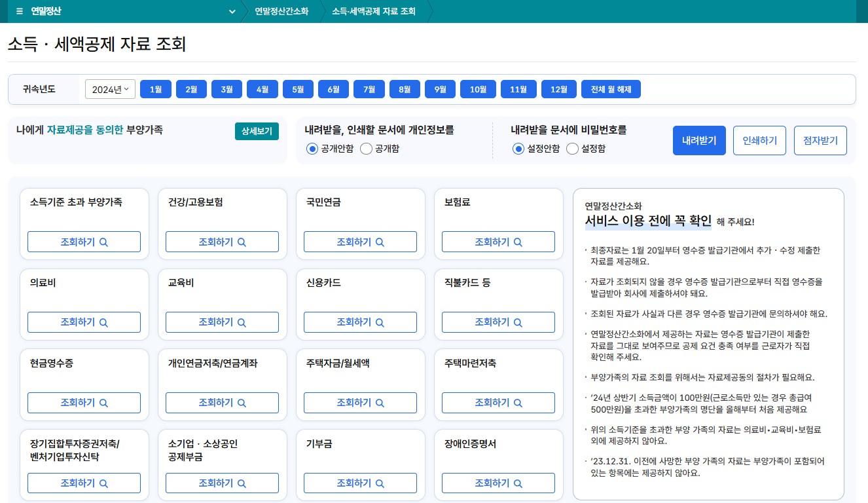Expand the 연말정산 header chevron
This screenshot has width=868, height=503.
coord(232,12)
